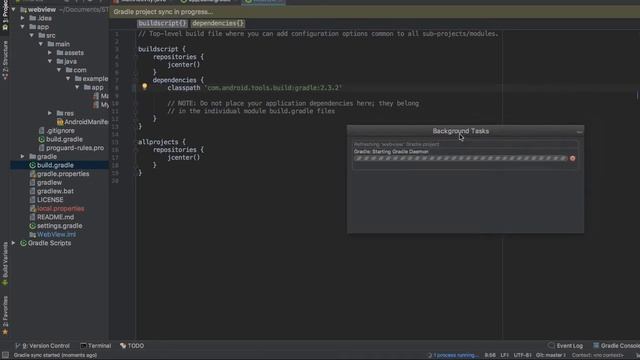The width and height of the screenshot is (640, 360).
Task: Open README.md file
Action: (51, 217)
